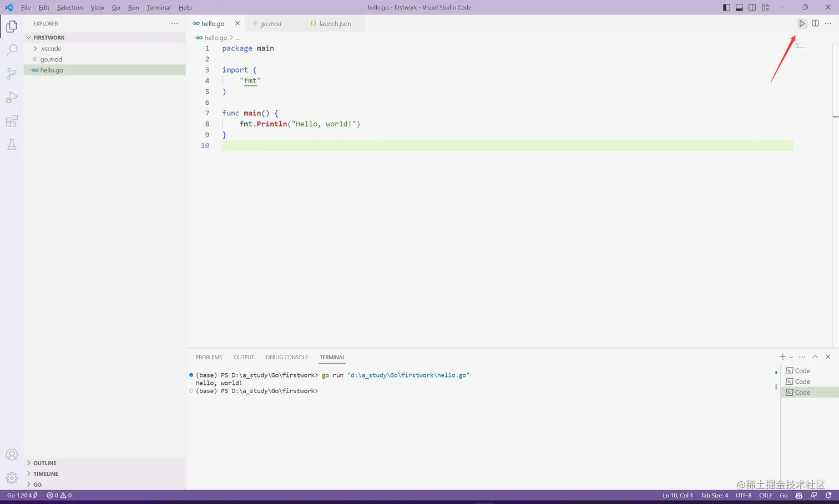Toggle the primary side bar visibility
839x504 pixels.
pyautogui.click(x=726, y=7)
